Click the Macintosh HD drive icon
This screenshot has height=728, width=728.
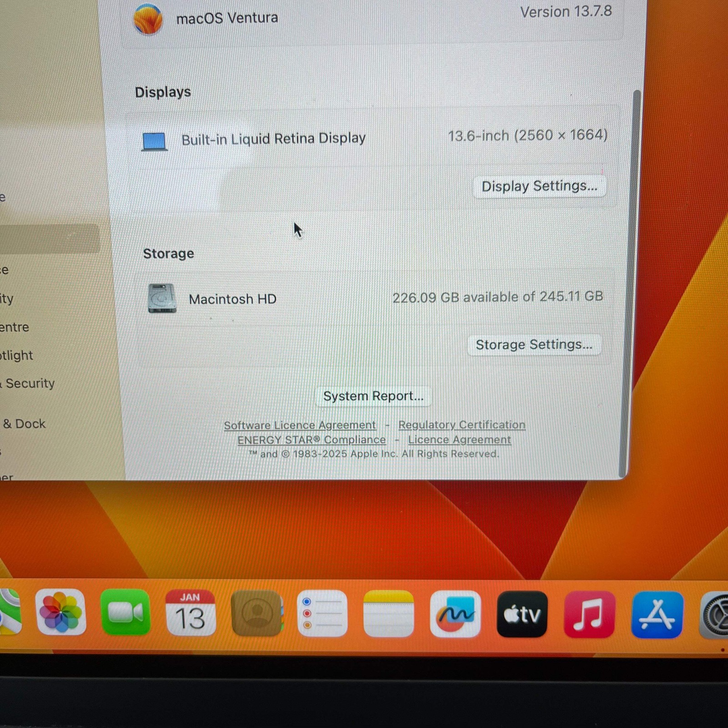point(162,298)
